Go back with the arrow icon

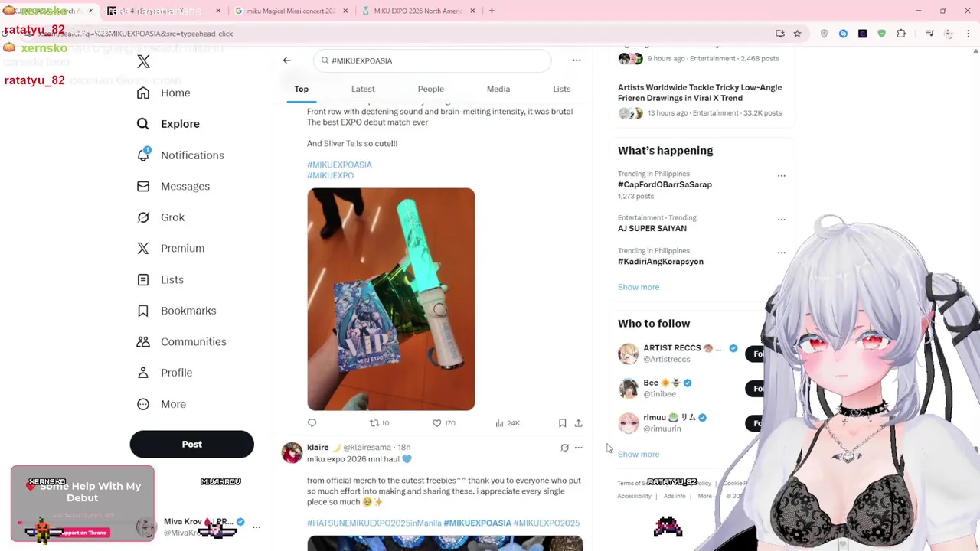tap(287, 60)
